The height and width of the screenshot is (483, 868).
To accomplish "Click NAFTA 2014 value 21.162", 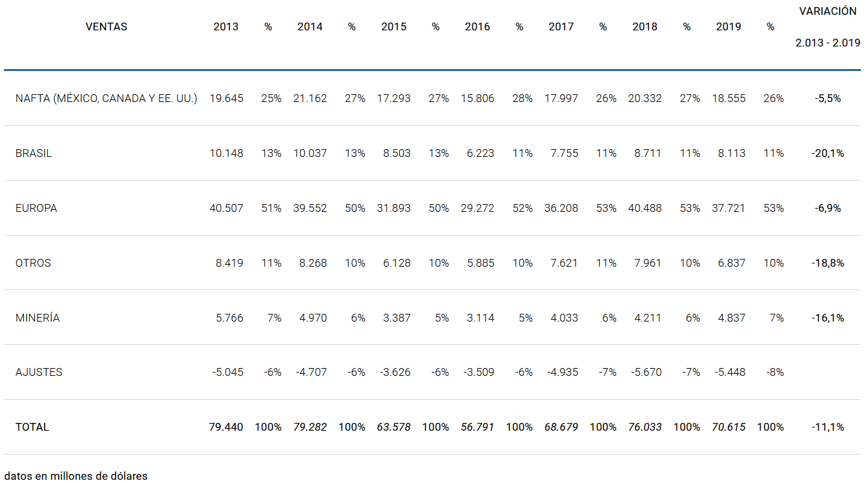I will point(310,98).
